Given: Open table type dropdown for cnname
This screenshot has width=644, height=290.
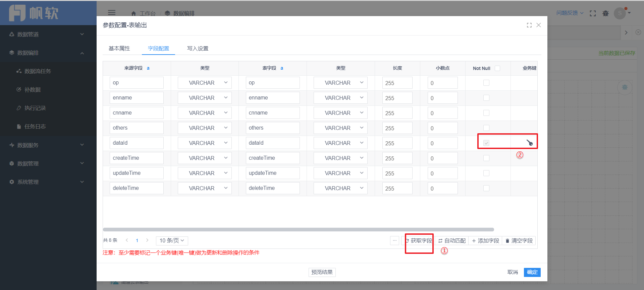Looking at the screenshot, I should 340,113.
